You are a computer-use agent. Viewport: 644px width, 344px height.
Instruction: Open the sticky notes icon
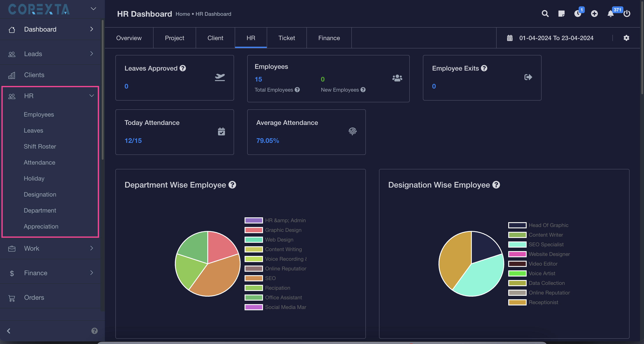point(561,14)
